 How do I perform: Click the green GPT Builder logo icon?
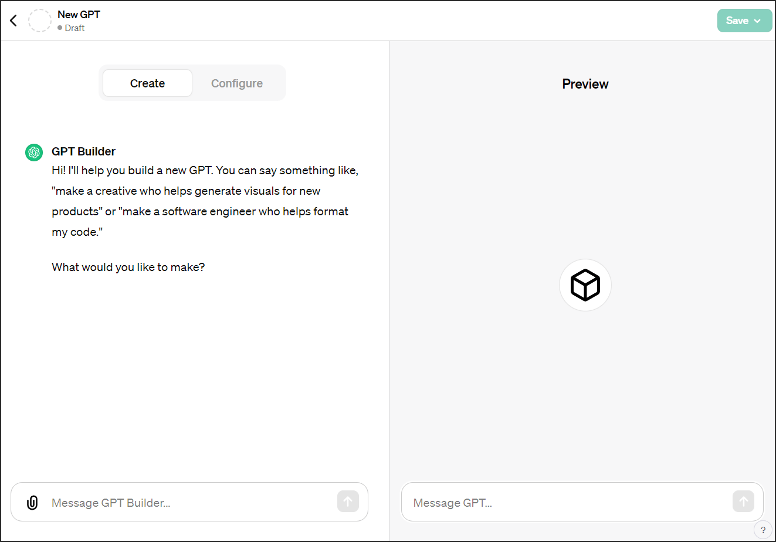[34, 152]
